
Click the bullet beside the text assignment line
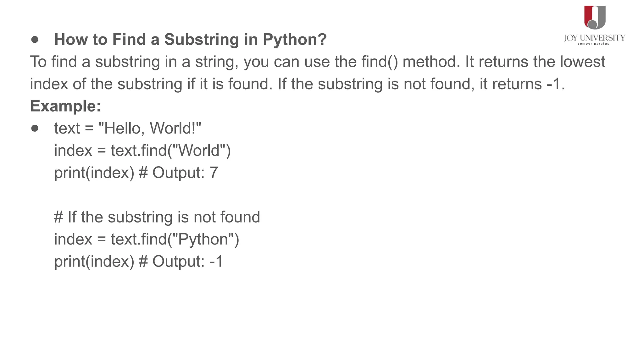(x=35, y=128)
